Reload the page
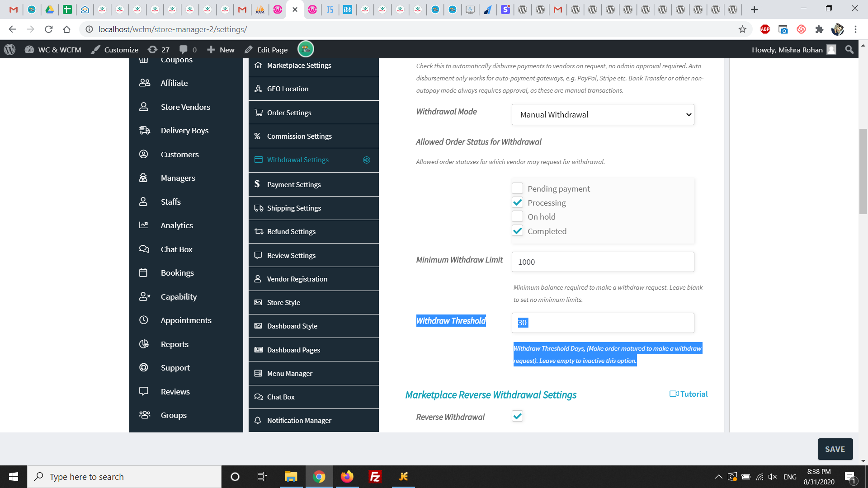Screen dimensions: 868x488 (48, 29)
